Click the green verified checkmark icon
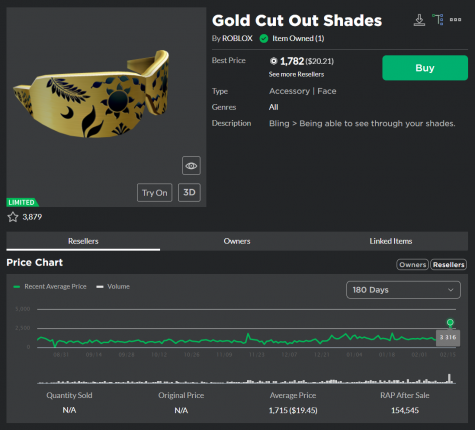 264,39
